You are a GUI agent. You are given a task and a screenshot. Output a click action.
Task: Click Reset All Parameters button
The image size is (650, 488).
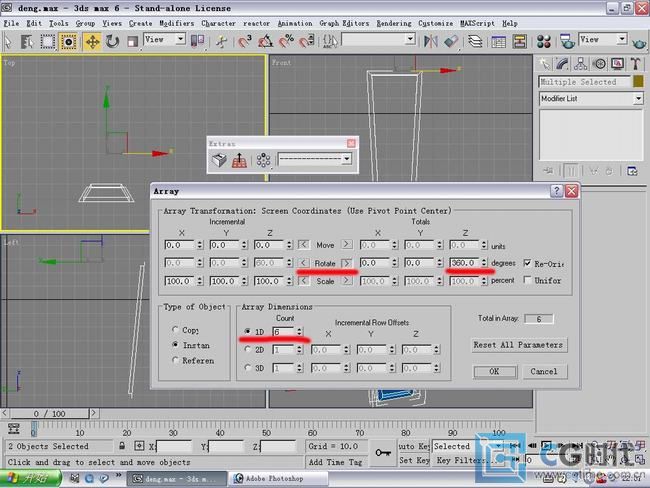(x=518, y=345)
